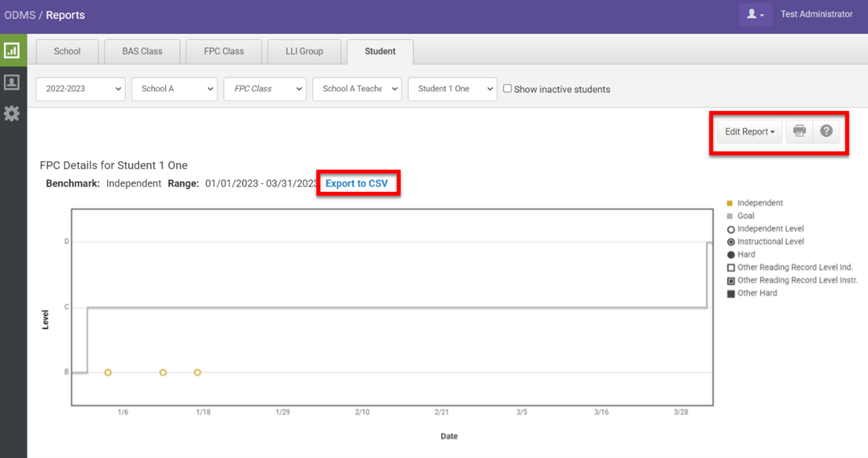Click the Export to CSV link
The height and width of the screenshot is (458, 868).
coord(357,183)
